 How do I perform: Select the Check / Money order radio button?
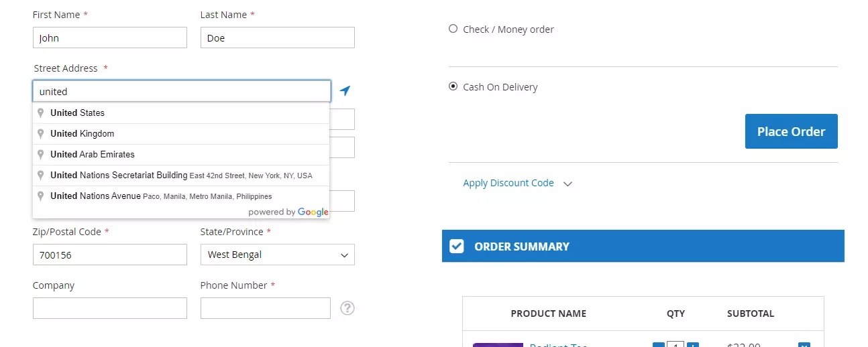pos(453,29)
